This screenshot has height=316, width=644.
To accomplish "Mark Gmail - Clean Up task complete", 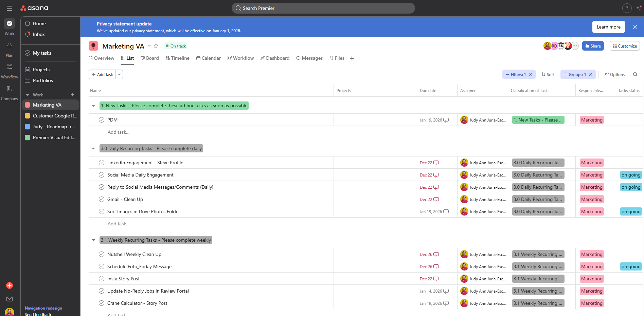I will point(101,199).
